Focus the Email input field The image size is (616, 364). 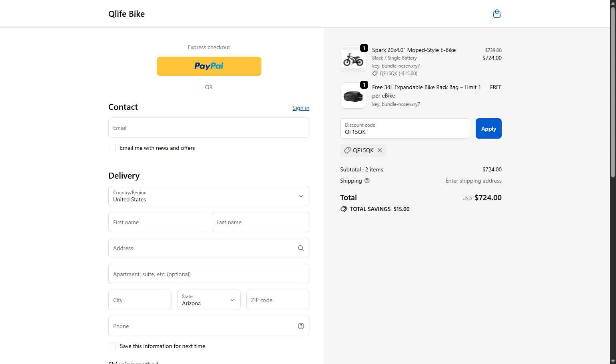(x=209, y=128)
